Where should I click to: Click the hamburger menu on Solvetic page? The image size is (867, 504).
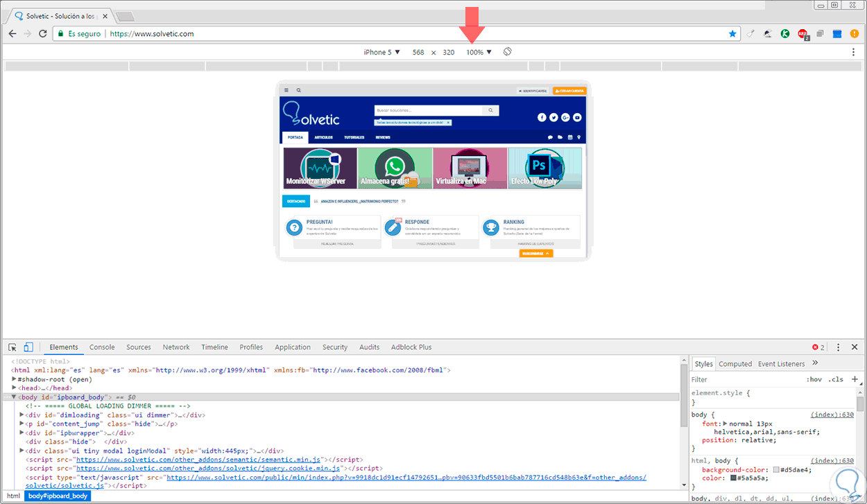286,90
